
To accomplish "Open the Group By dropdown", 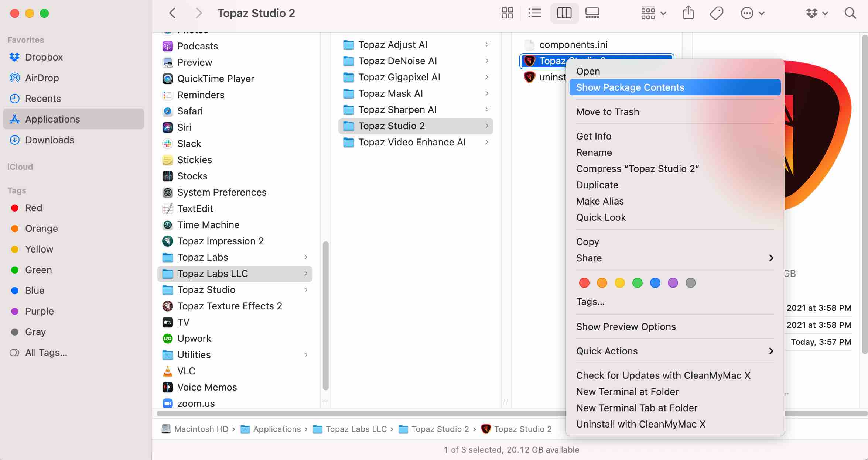I will point(653,13).
